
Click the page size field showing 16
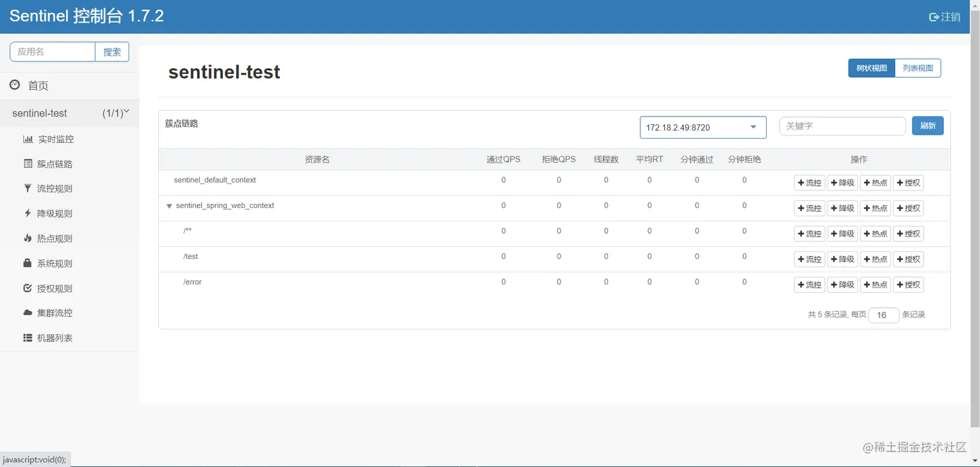point(884,315)
